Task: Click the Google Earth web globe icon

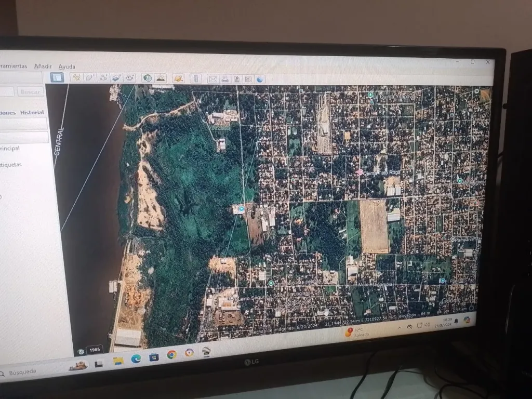Action: (x=260, y=79)
